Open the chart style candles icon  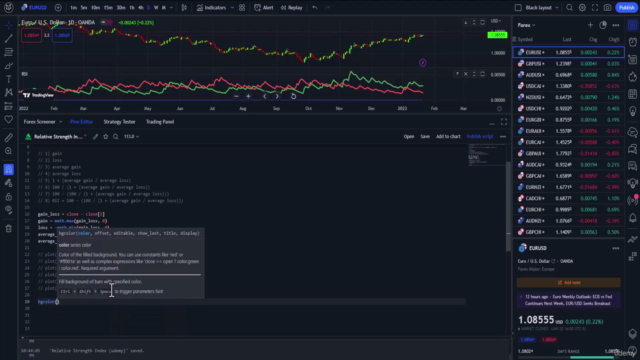coord(184,7)
